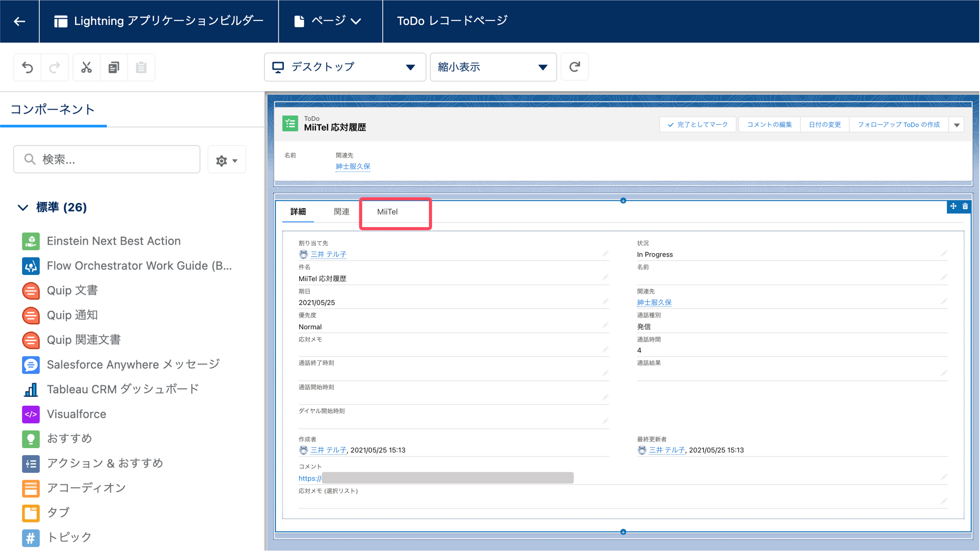980x551 pixels.
Task: Open 三井 テル子 link under 割り当て先
Action: (x=328, y=254)
